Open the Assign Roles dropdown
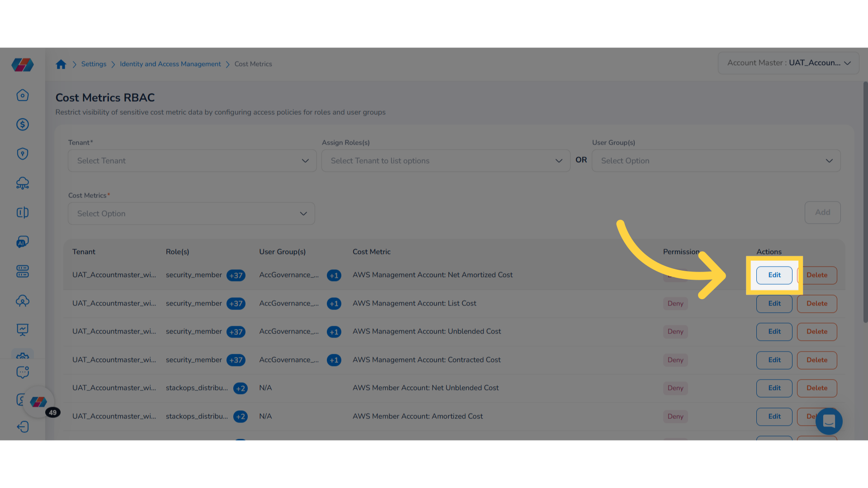The width and height of the screenshot is (868, 488). pos(446,161)
